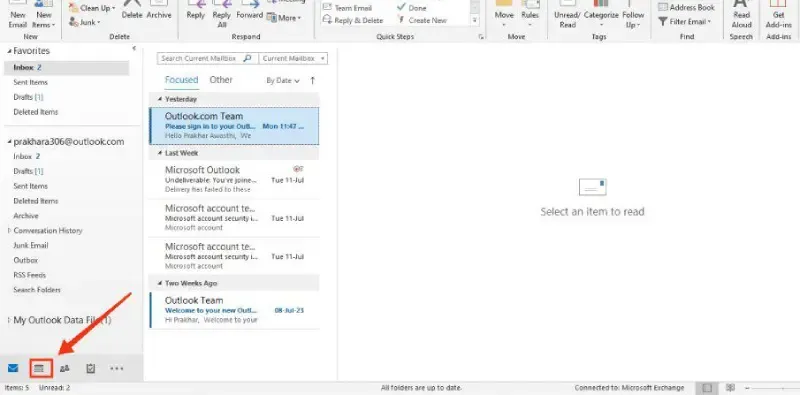Open the Outlook.com Team email
Image resolution: width=800 pixels, height=395 pixels.
point(234,126)
